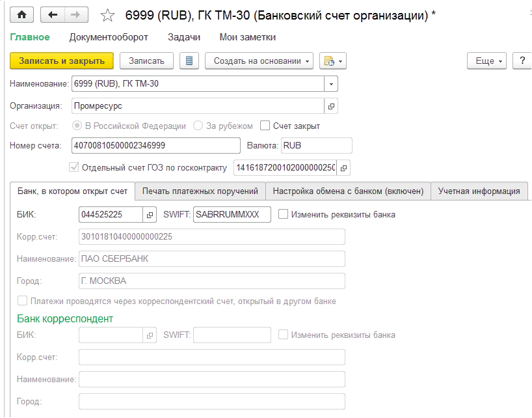Open the Создать на основании dropdown
Image resolution: width=532 pixels, height=418 pixels.
point(259,61)
